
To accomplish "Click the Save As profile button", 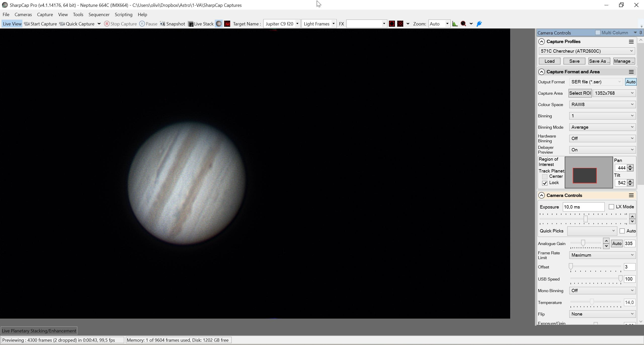I will (x=599, y=61).
